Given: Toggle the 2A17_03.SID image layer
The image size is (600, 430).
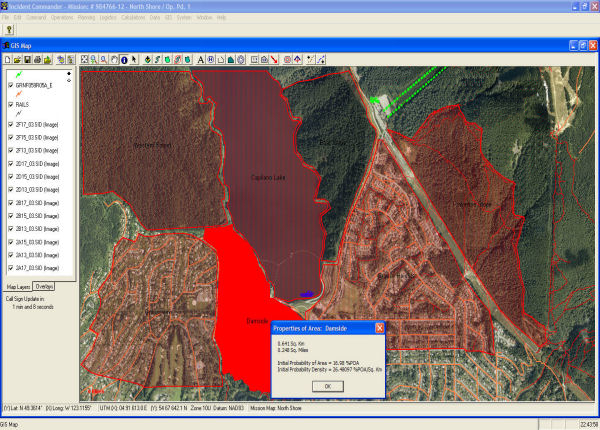Looking at the screenshot, I should point(11,268).
